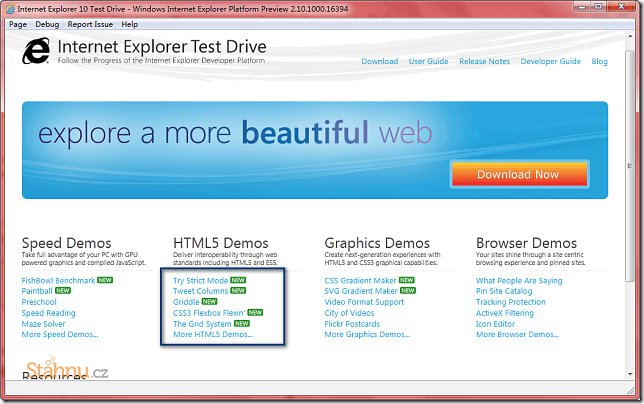
Task: Open Video Format Support demo
Action: tap(364, 302)
